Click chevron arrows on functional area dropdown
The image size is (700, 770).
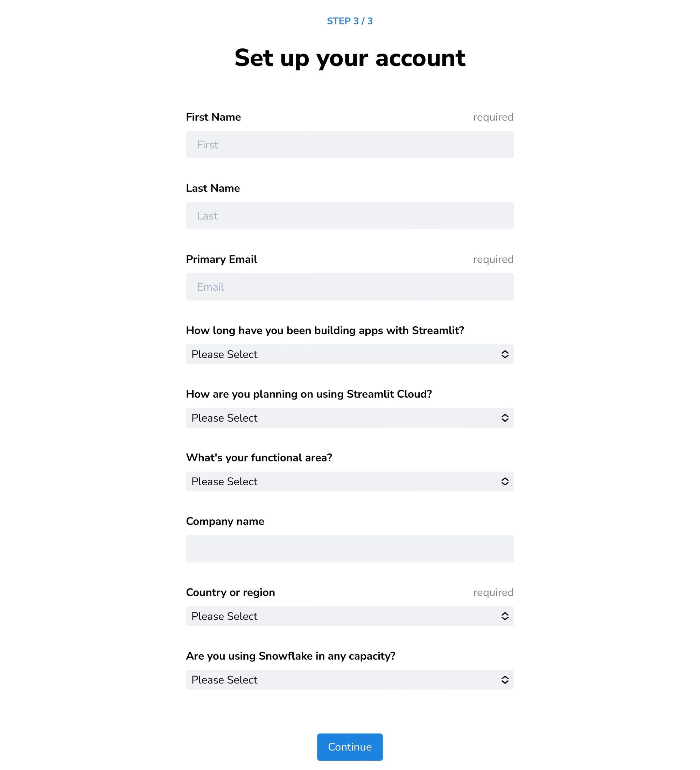click(505, 481)
